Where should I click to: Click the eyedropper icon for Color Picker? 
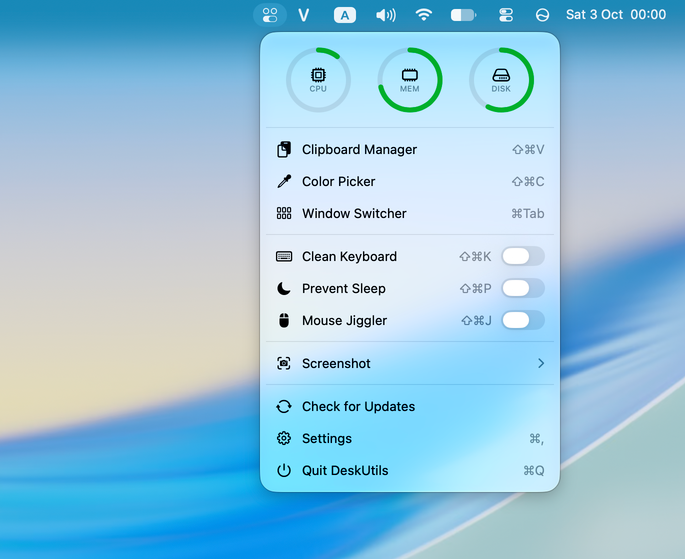click(x=284, y=181)
